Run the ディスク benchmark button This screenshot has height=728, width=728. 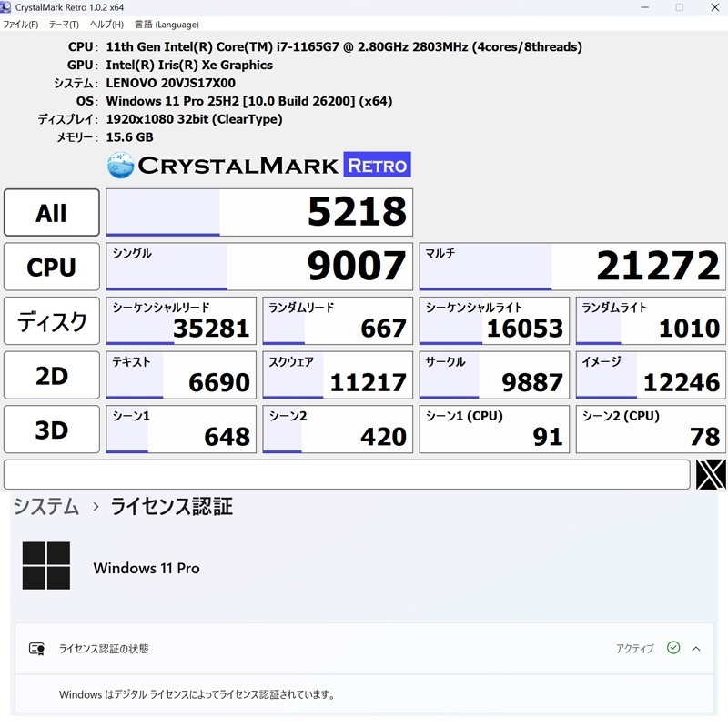pos(52,321)
